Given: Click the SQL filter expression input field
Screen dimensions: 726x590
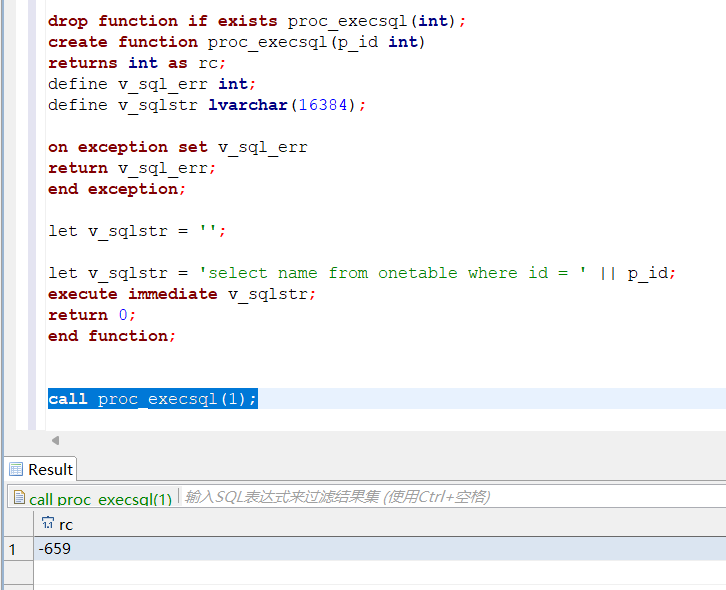Looking at the screenshot, I should [x=454, y=497].
